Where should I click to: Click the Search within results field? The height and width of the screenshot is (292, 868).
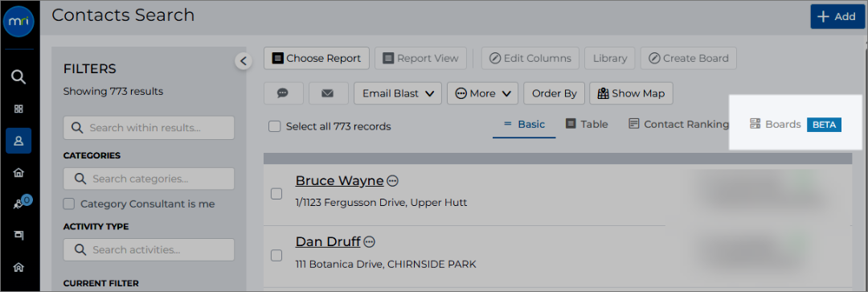(x=149, y=127)
